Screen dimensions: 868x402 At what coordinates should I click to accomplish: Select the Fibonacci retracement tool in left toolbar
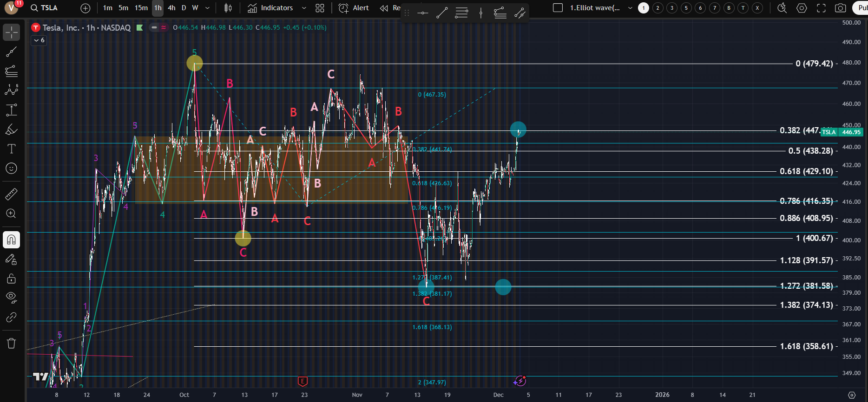tap(11, 71)
